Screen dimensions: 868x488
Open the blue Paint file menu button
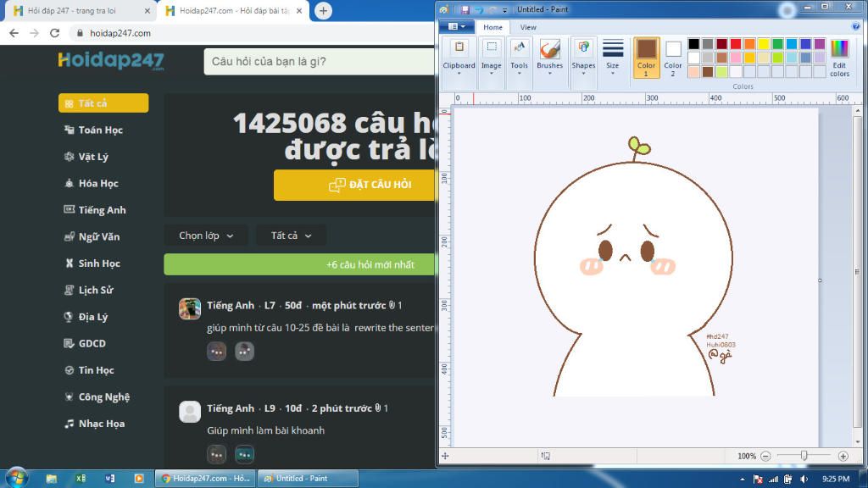(x=456, y=26)
